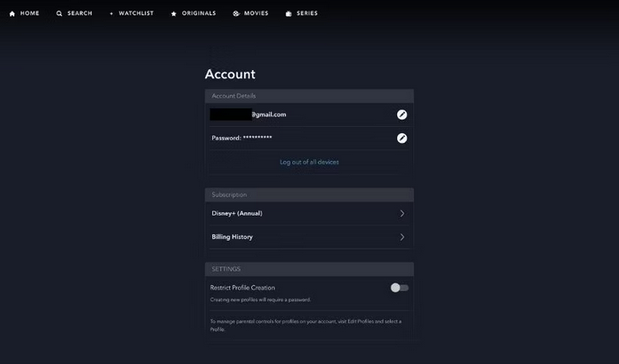Select the ORIGINALS text label
Viewport: 619px width, 364px height.
[199, 14]
